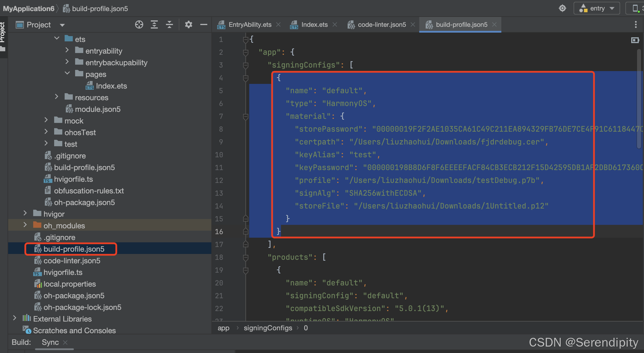
Task: Click the build target crosshair icon in toolbar
Action: click(562, 8)
